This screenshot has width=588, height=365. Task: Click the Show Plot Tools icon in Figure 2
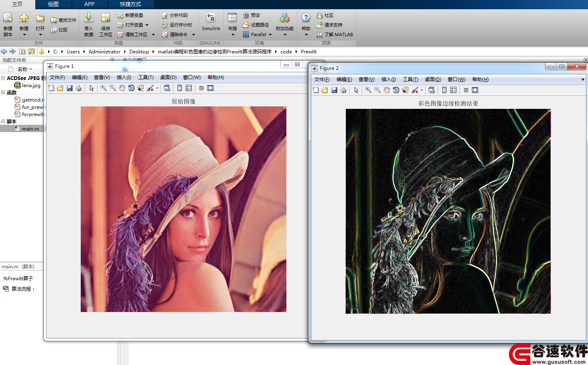[x=475, y=90]
